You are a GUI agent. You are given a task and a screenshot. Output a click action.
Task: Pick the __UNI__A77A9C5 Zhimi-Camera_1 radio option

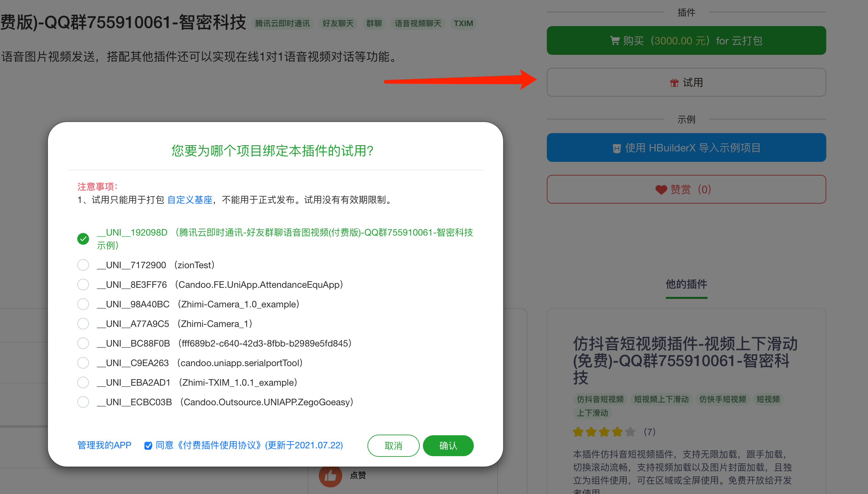[x=83, y=324]
